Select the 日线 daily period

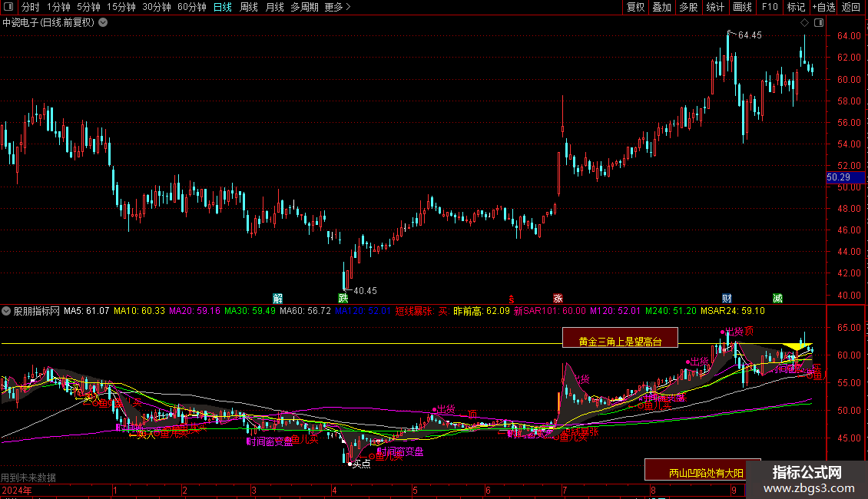coord(223,7)
